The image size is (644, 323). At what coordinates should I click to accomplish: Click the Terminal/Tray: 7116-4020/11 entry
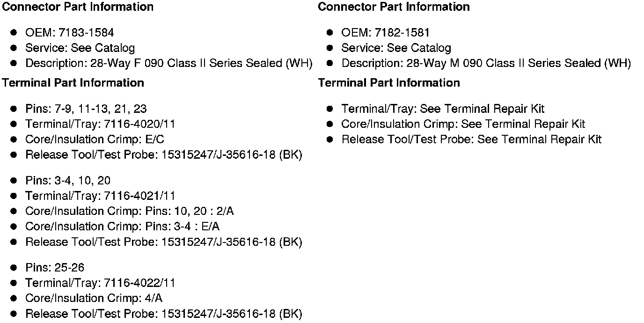tap(100, 124)
